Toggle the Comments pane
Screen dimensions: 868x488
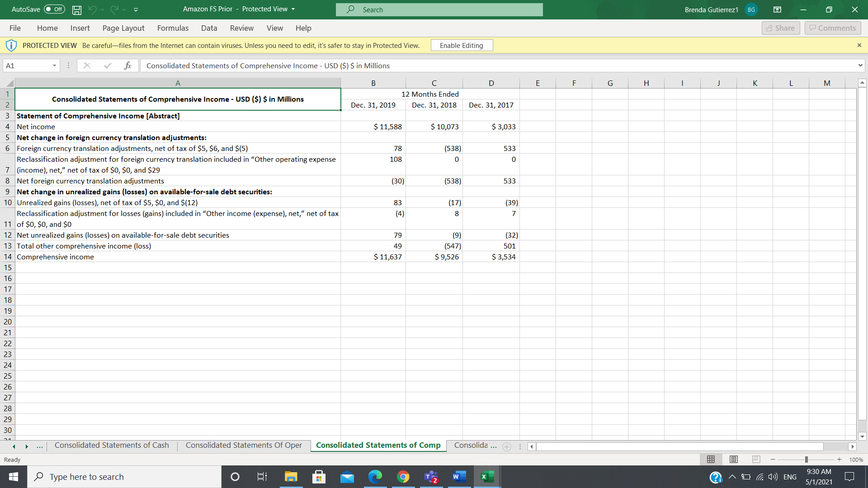(832, 28)
